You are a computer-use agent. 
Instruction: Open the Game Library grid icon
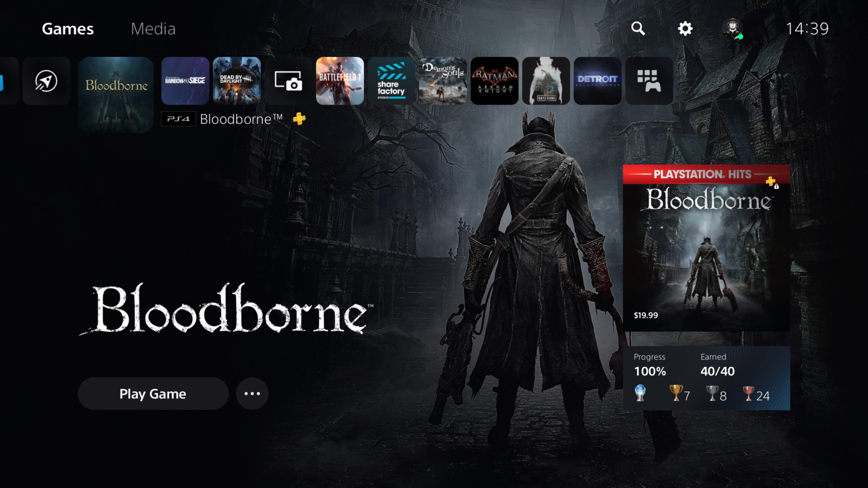click(649, 81)
